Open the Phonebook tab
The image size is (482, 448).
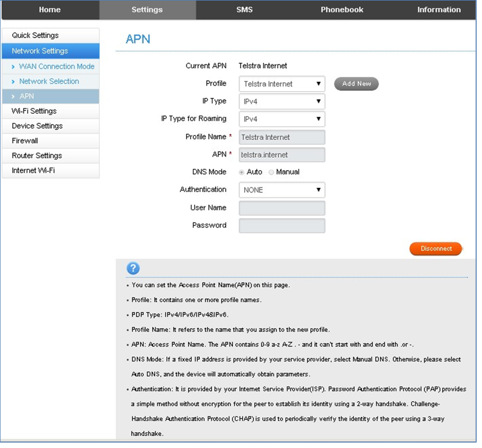pyautogui.click(x=341, y=10)
